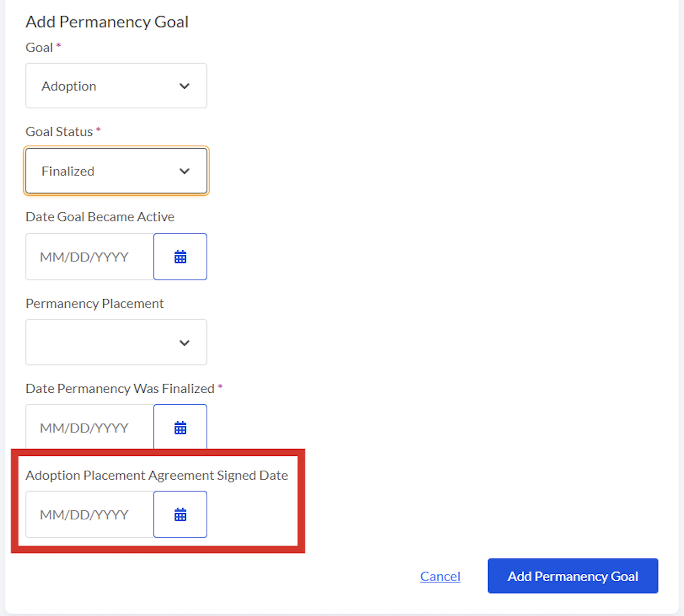Click the chevron on Permanency Placement dropdown
Screen dimensions: 684x616
coord(185,342)
